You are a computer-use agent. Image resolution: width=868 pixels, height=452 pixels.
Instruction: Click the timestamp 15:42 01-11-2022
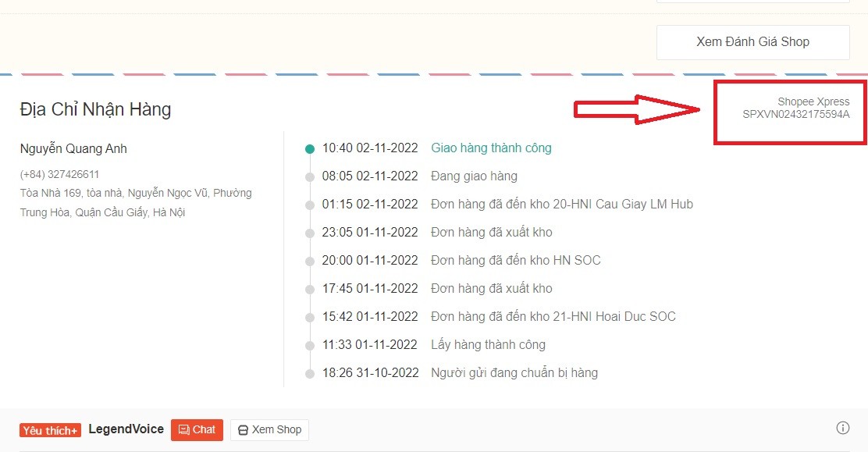tap(370, 317)
